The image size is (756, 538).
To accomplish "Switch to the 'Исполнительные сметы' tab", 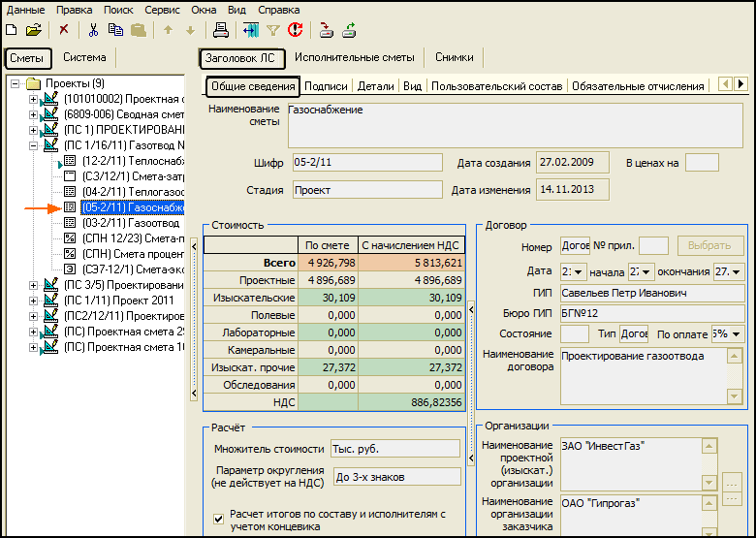I will (x=354, y=58).
